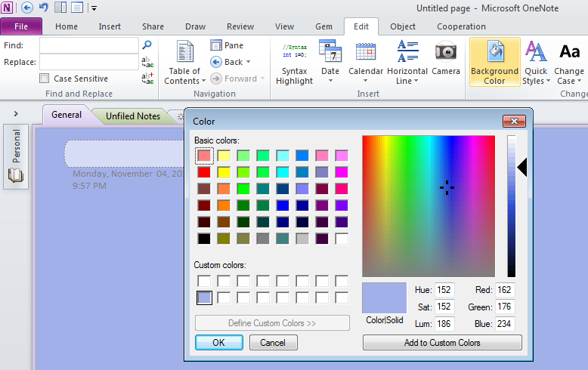This screenshot has width=588, height=370.
Task: Click the Back arrow in quick access toolbar
Action: pos(27,8)
